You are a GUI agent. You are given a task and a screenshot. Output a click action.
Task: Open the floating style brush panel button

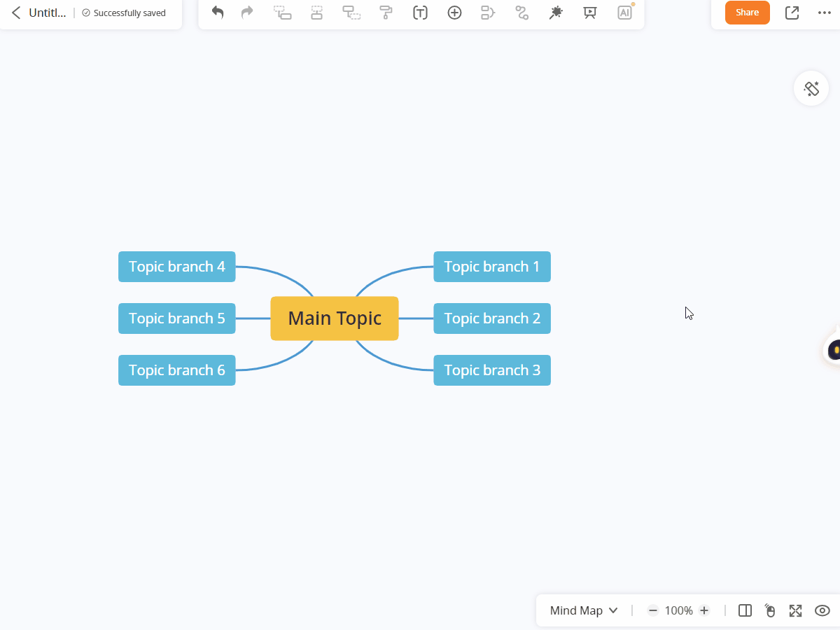[811, 89]
